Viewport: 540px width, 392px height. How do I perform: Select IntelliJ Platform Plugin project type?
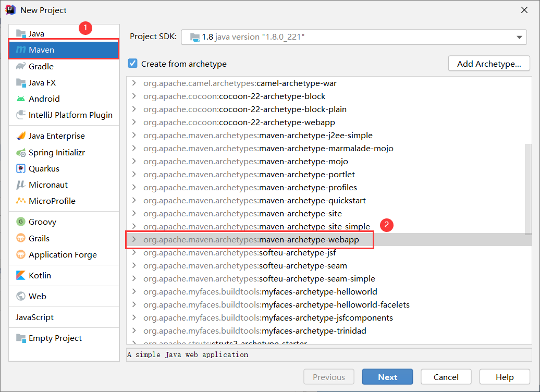point(64,115)
